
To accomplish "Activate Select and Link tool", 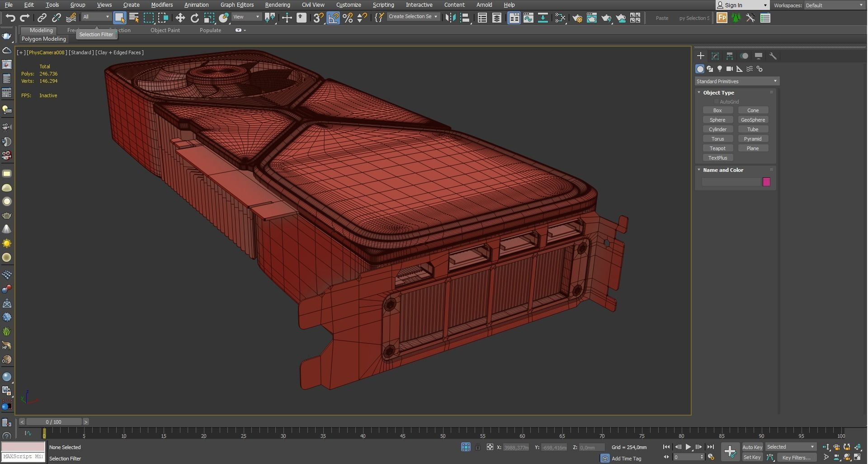I will (42, 18).
